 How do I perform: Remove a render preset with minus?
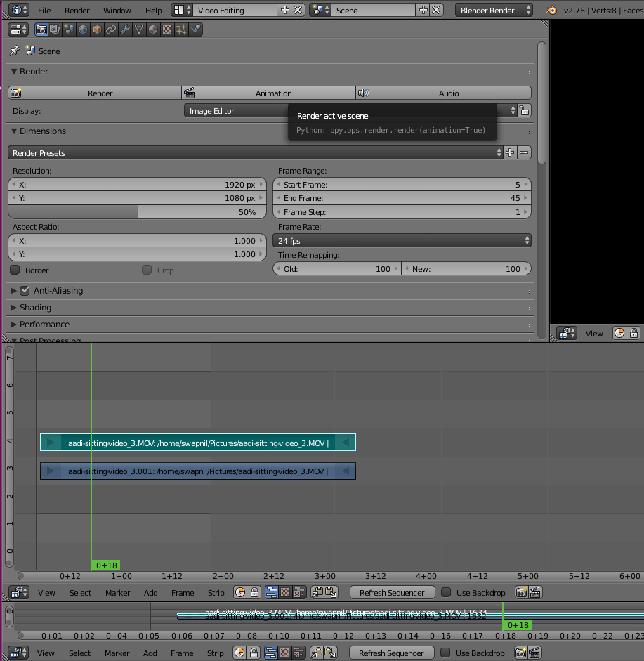(x=524, y=152)
